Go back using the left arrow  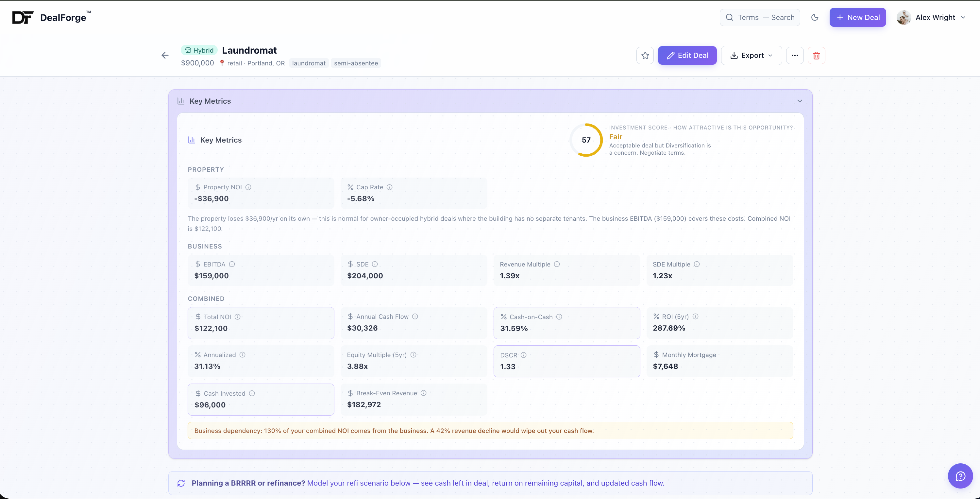(x=165, y=56)
